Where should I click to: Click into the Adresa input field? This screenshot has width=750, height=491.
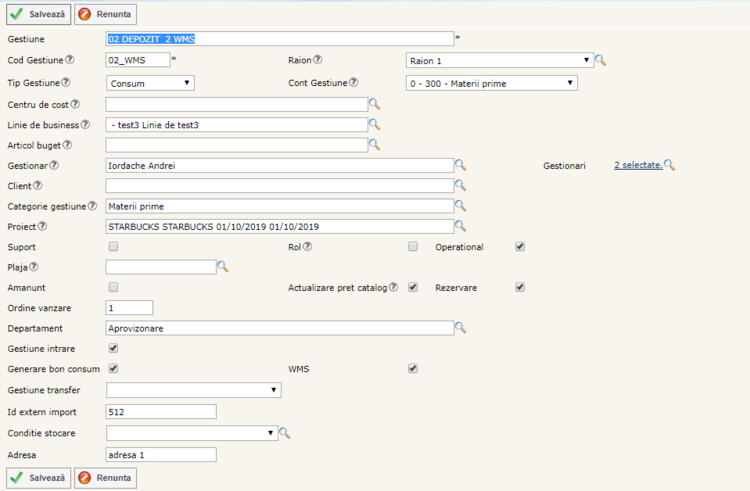[x=160, y=455]
